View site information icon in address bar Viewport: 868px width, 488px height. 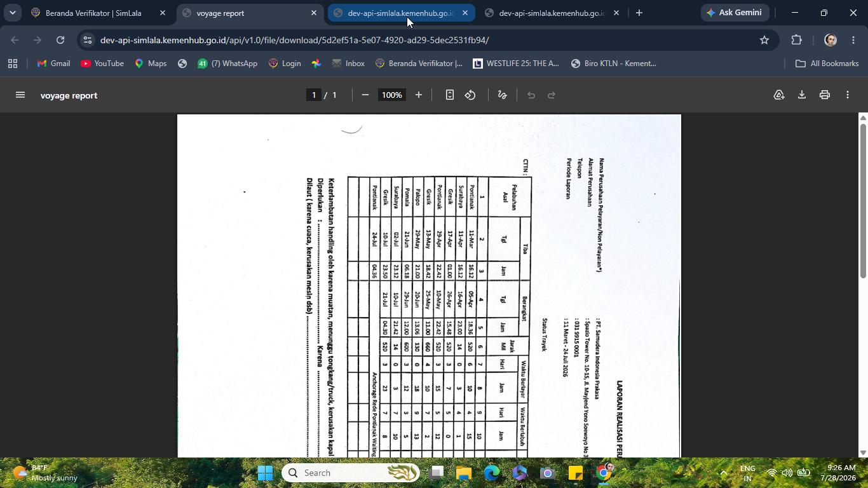pos(88,40)
